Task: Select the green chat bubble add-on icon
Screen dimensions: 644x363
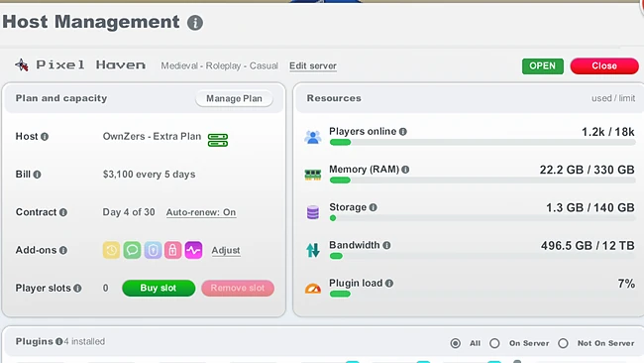Action: click(x=132, y=250)
